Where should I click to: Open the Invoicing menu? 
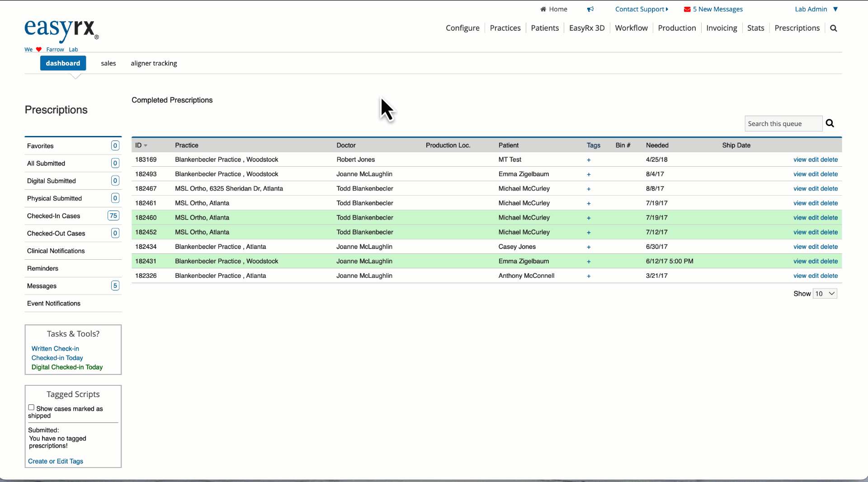pos(722,28)
